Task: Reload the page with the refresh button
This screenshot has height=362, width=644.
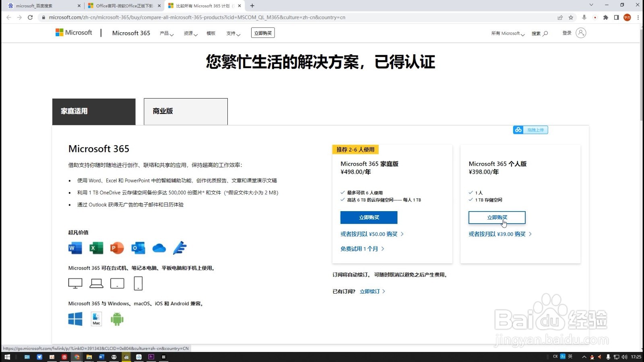Action: click(x=30, y=17)
